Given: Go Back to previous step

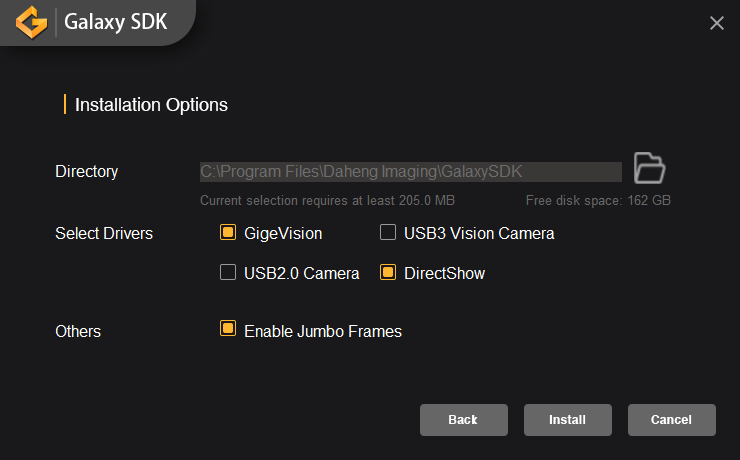Looking at the screenshot, I should [x=463, y=420].
